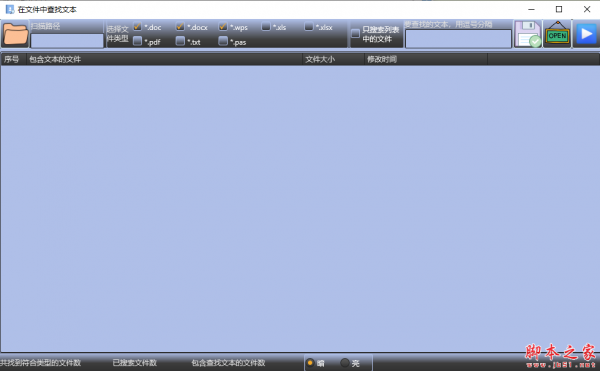Sort by the 序号 column header

[x=13, y=59]
